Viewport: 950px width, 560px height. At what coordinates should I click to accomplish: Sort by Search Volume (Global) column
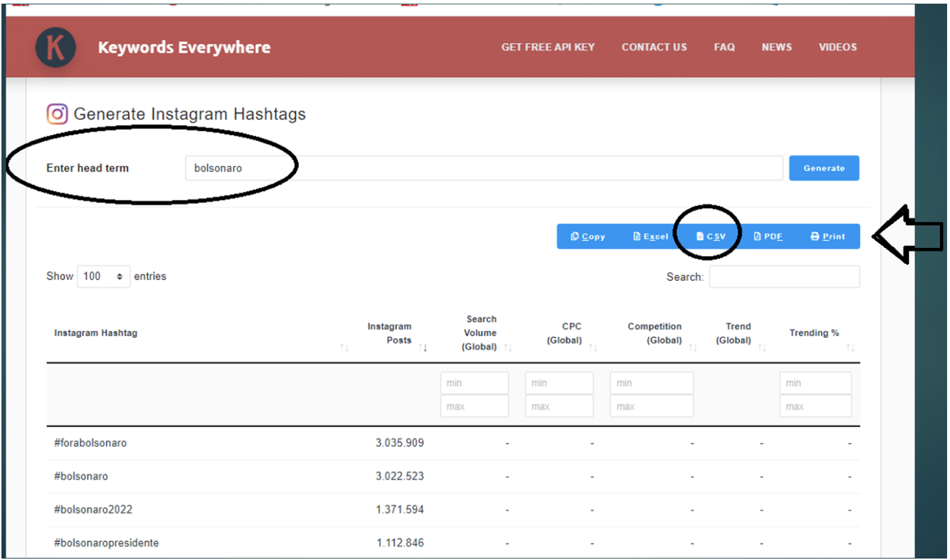coord(508,348)
